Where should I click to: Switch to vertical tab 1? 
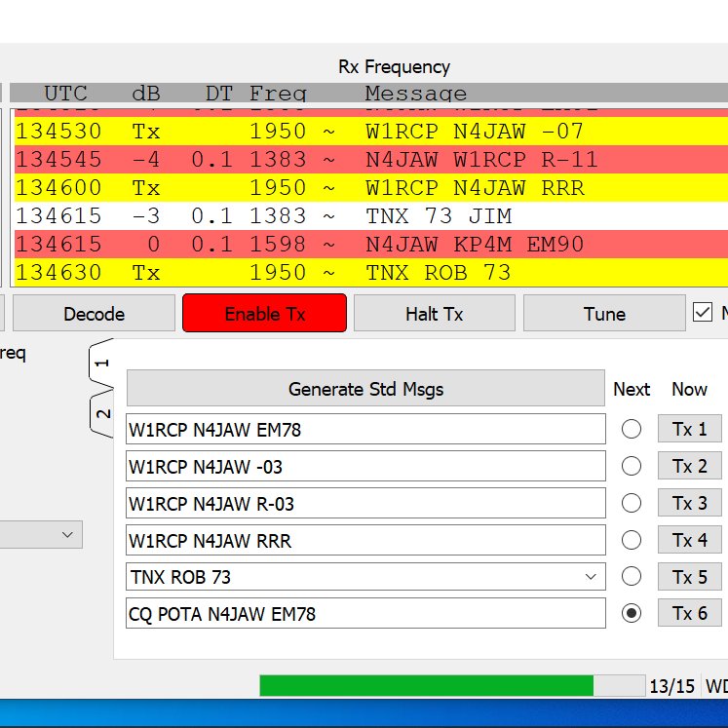coord(102,364)
